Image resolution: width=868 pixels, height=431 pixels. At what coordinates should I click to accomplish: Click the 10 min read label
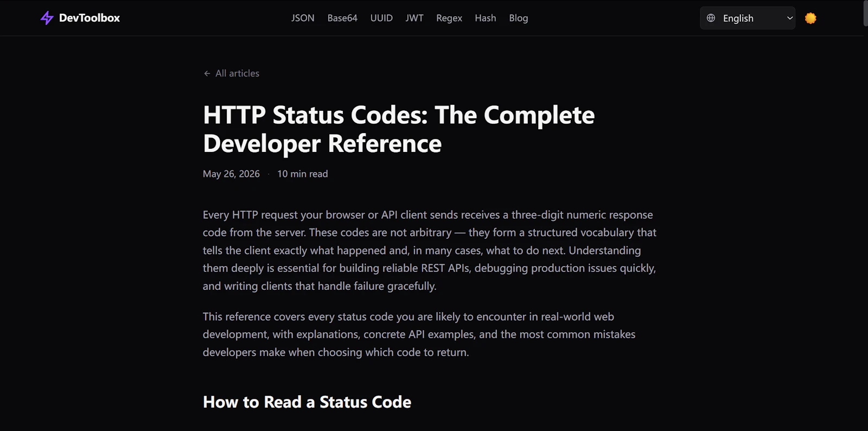[303, 174]
